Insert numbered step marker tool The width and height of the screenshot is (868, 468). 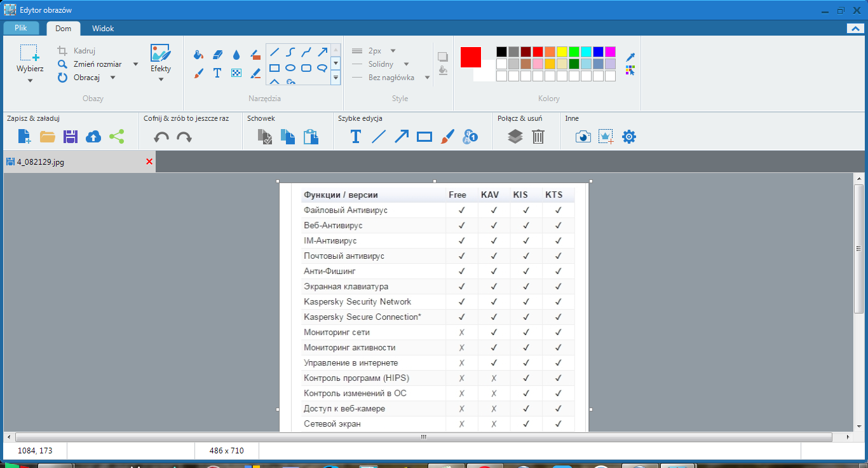[470, 136]
